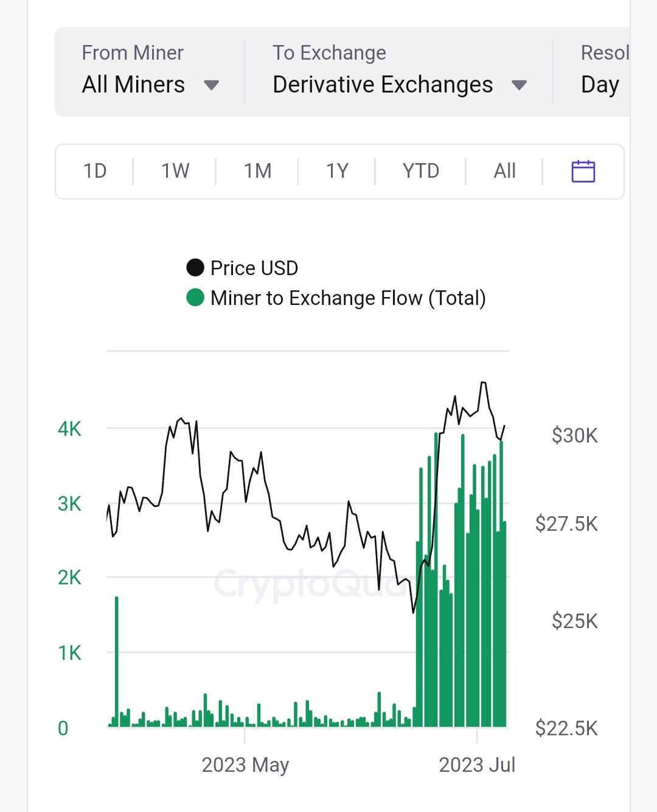Select the 1D time range
This screenshot has width=657, height=812.
coord(95,171)
